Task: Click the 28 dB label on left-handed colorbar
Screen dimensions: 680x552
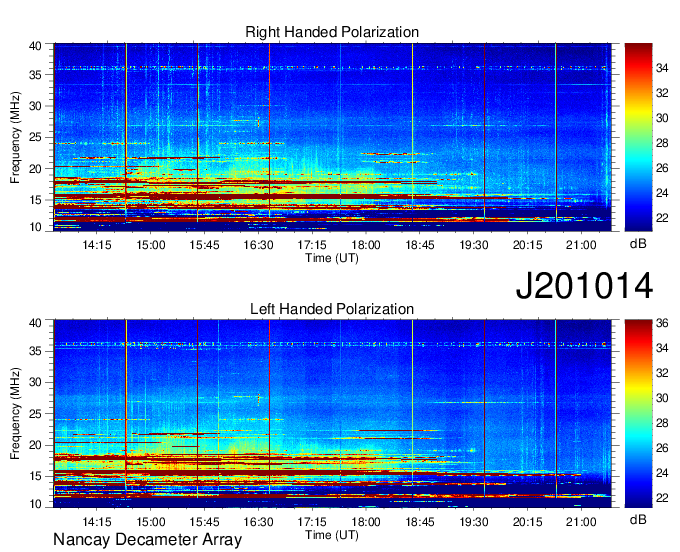Action: pyautogui.click(x=662, y=423)
